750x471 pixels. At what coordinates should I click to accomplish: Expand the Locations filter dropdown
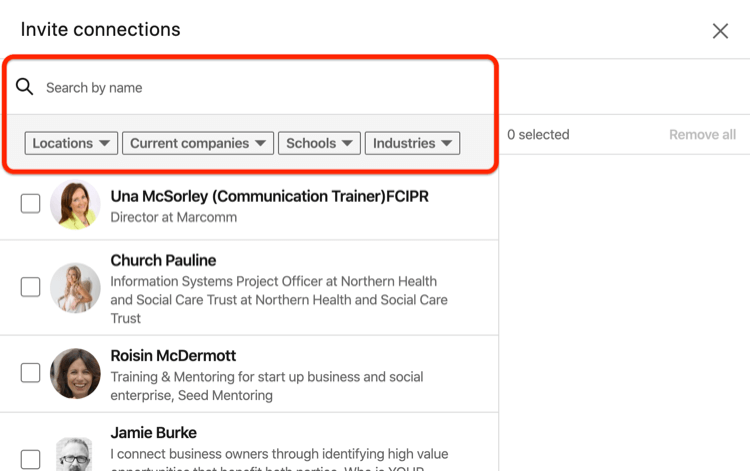pyautogui.click(x=71, y=143)
